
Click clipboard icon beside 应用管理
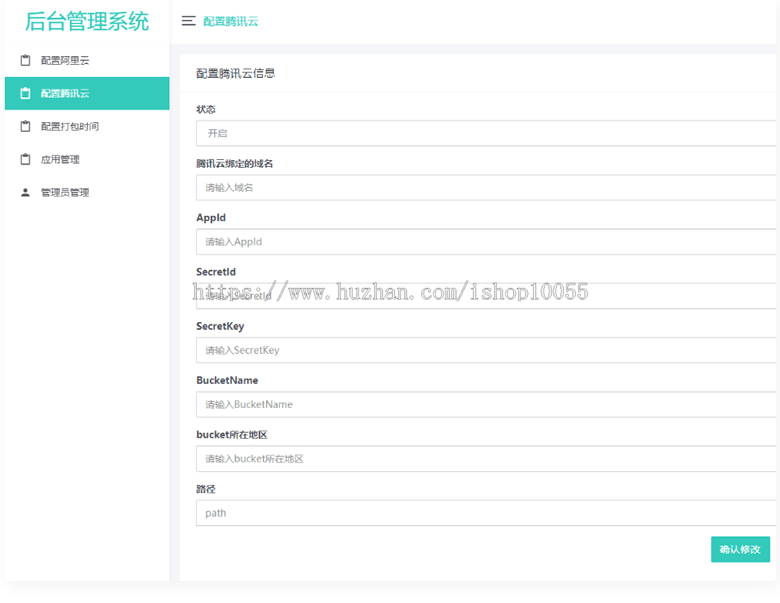tap(25, 159)
